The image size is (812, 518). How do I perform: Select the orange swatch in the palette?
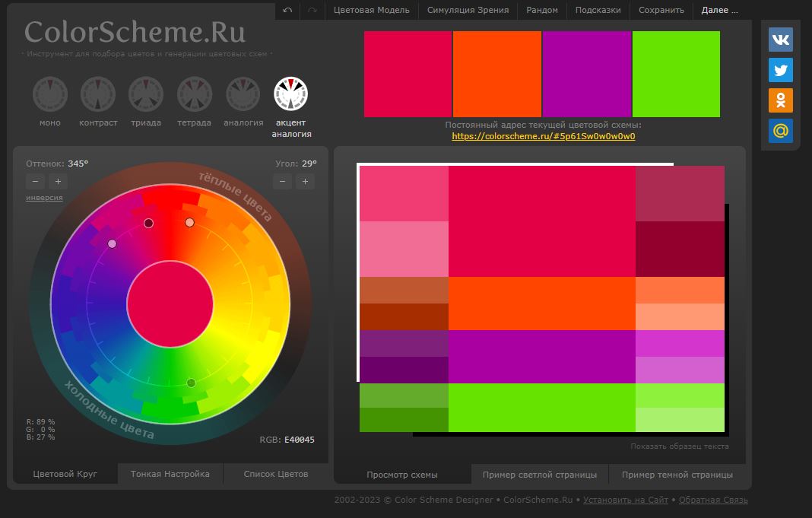coord(497,72)
